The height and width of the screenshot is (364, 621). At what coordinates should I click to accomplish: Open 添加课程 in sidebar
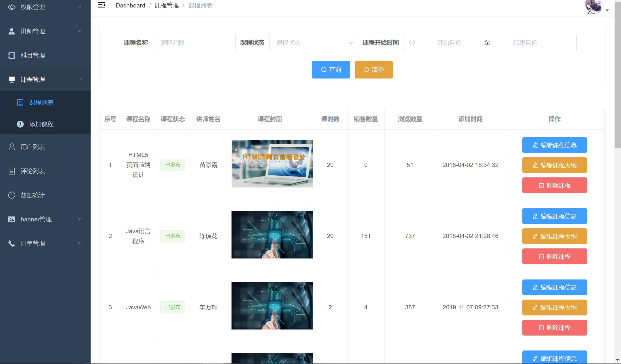(41, 124)
